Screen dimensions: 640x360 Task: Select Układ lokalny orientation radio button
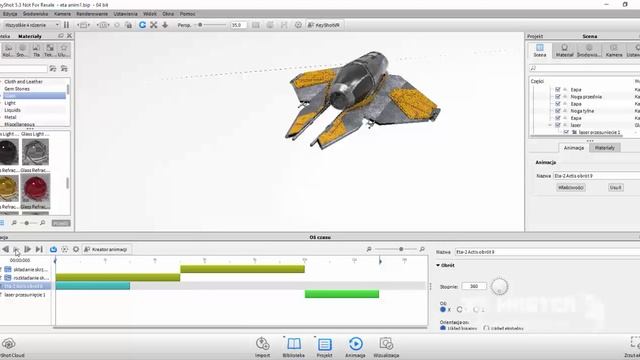tap(443, 328)
